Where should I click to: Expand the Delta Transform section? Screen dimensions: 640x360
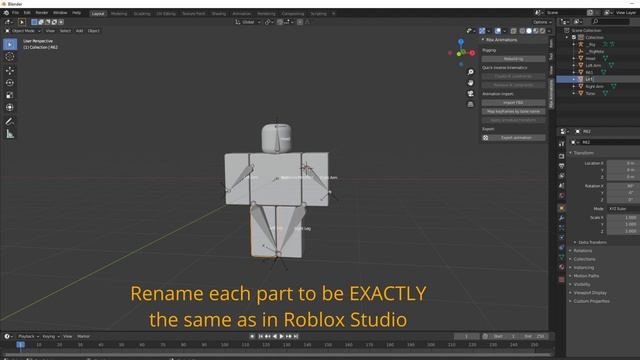(x=592, y=242)
